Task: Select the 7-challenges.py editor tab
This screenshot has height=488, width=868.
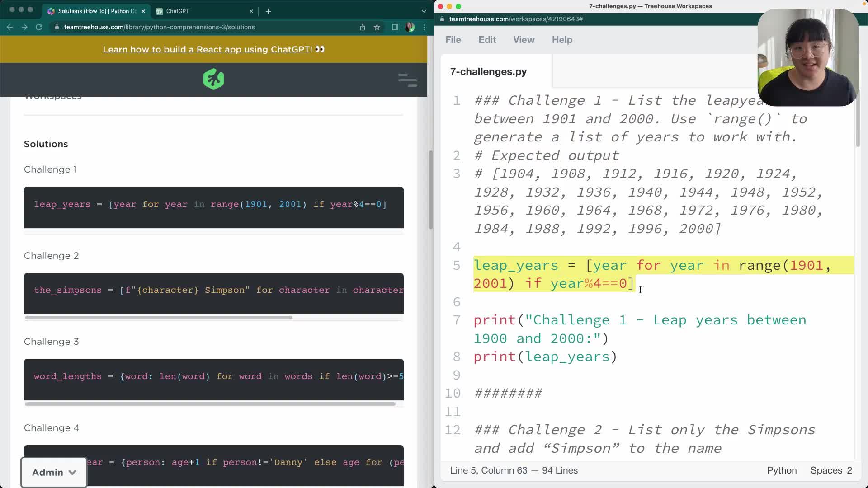Action: (488, 71)
